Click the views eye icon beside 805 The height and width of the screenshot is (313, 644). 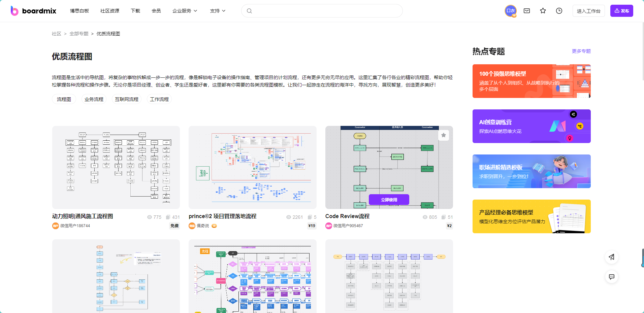click(425, 217)
